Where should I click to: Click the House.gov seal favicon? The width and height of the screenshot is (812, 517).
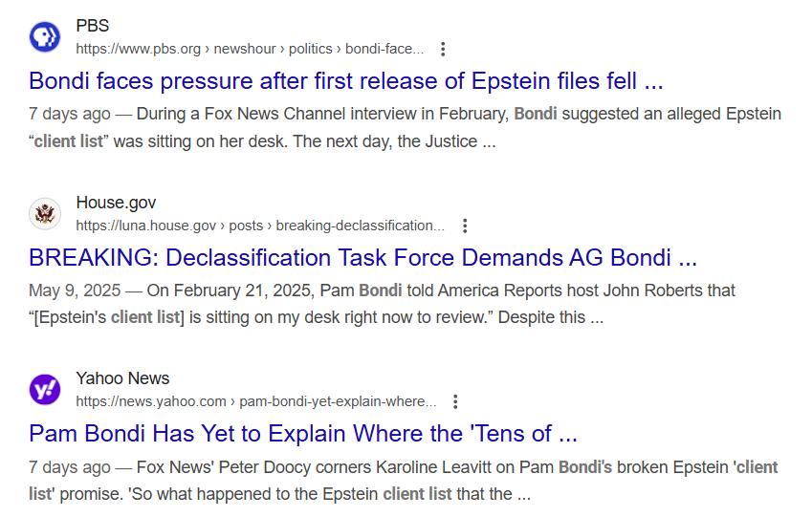[x=45, y=213]
